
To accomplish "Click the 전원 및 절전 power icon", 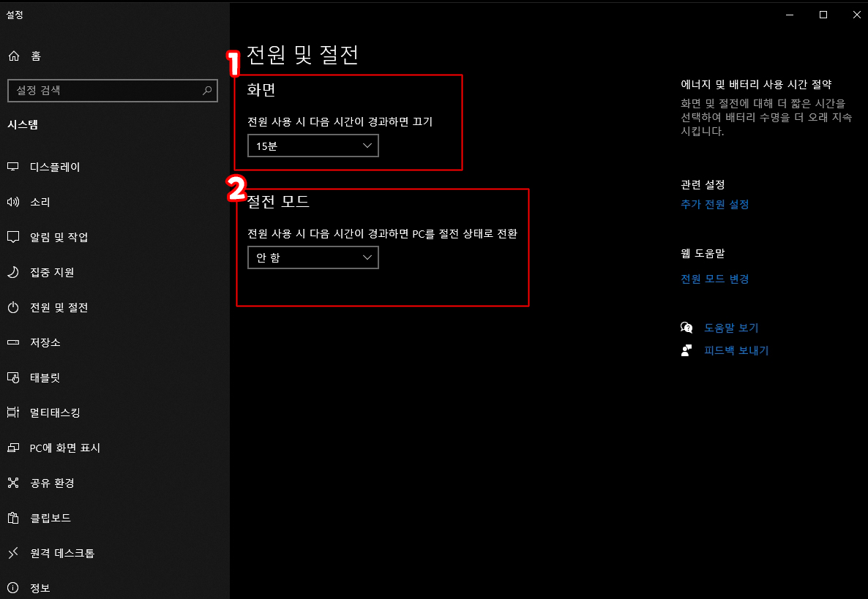I will pos(13,307).
